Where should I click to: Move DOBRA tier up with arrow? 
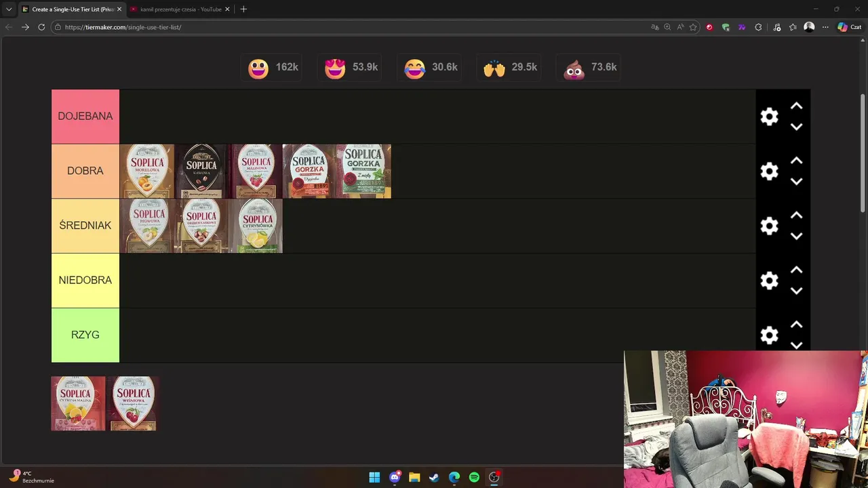[x=797, y=161]
